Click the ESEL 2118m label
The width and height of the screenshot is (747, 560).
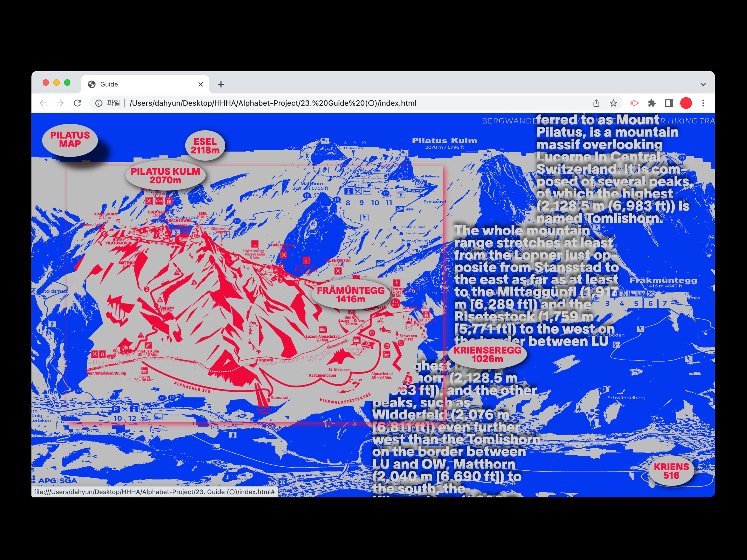click(x=205, y=146)
